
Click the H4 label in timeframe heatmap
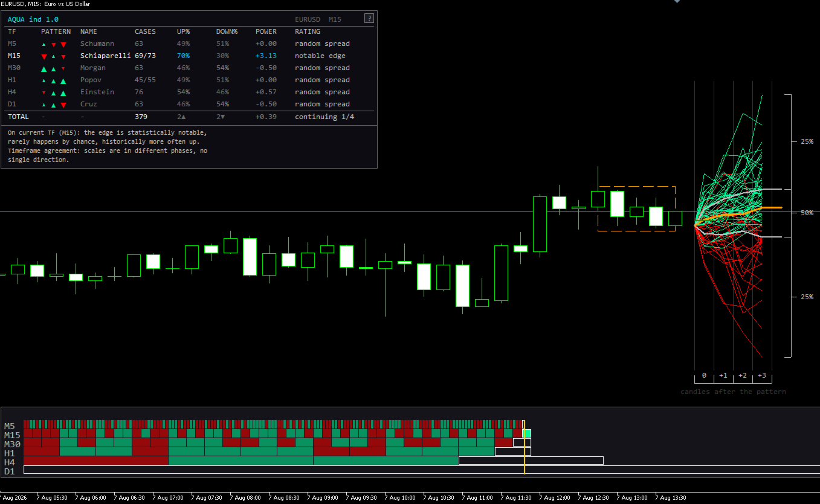(10, 462)
